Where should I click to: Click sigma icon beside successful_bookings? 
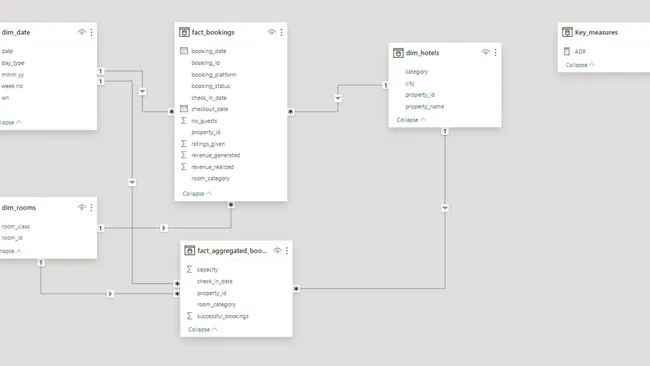189,316
